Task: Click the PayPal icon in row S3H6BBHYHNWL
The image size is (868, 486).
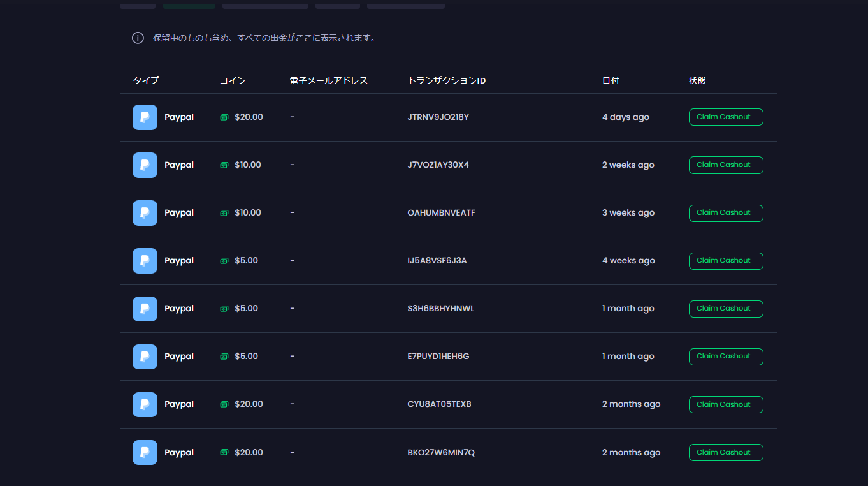Action: (x=145, y=309)
